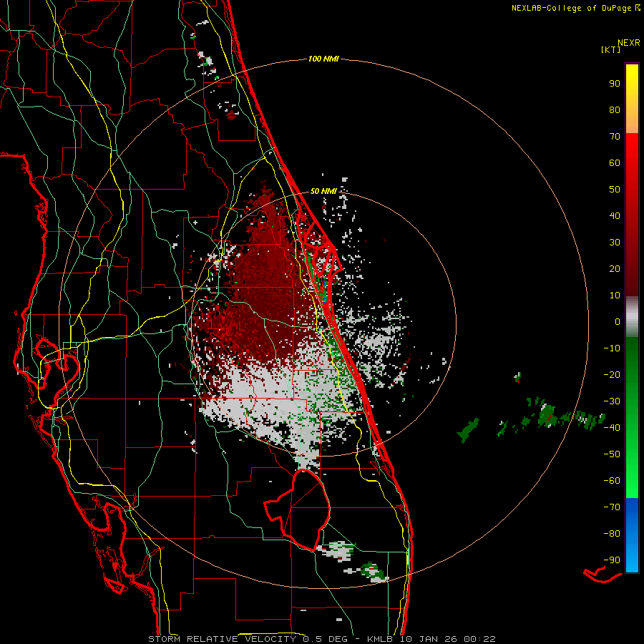Click the 30 value on velocity scale
The height and width of the screenshot is (644, 644).
[615, 243]
